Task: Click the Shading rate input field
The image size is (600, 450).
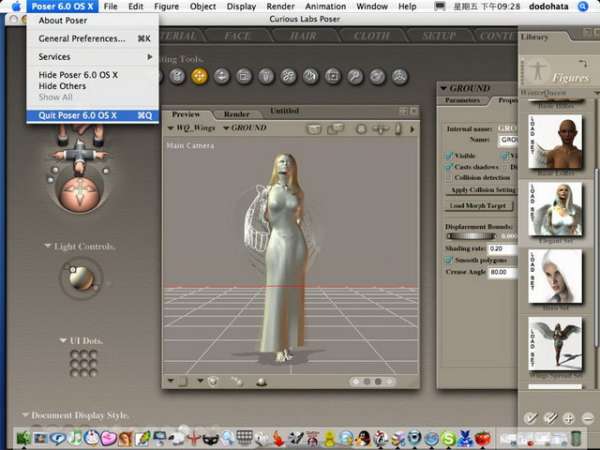Action: click(502, 249)
